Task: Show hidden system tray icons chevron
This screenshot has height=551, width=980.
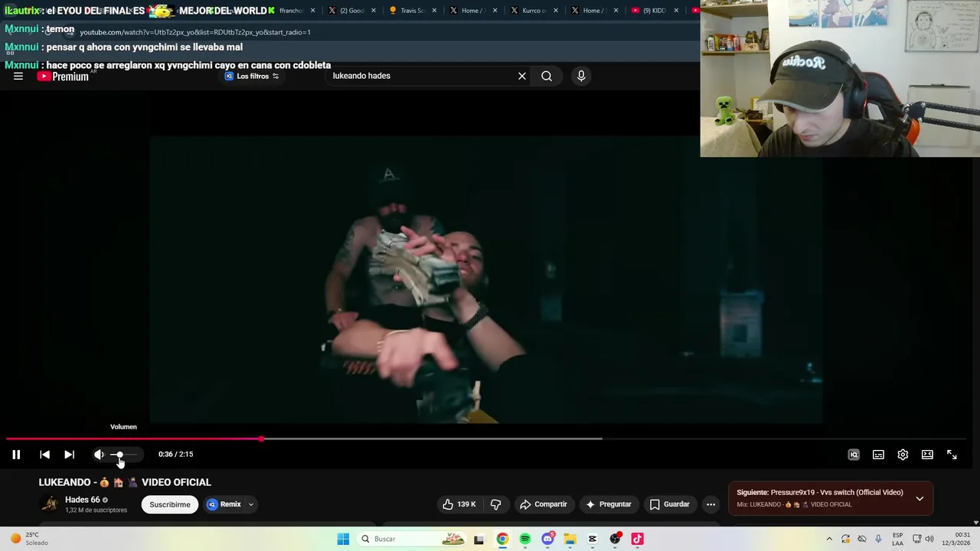Action: [828, 539]
